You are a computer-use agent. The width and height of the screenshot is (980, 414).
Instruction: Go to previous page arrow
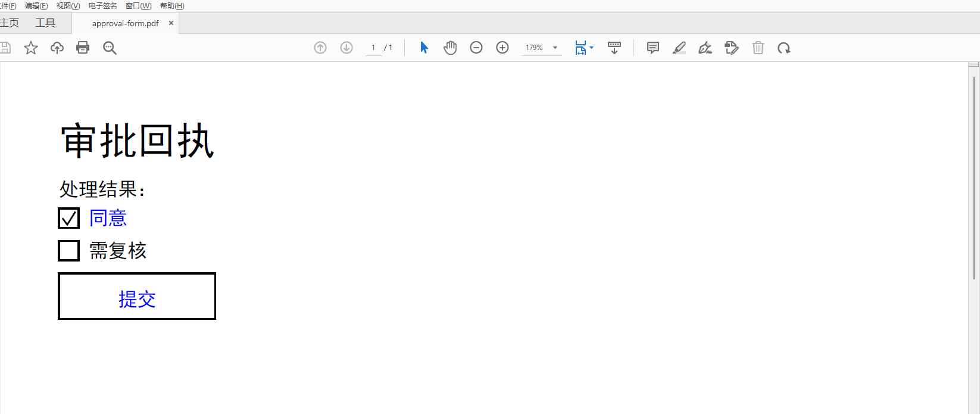pyautogui.click(x=320, y=48)
